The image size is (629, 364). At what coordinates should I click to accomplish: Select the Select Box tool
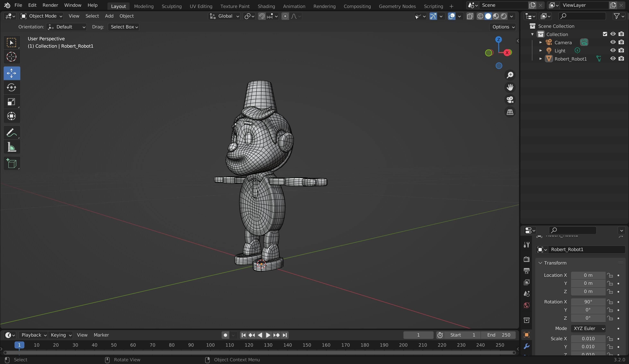[11, 42]
